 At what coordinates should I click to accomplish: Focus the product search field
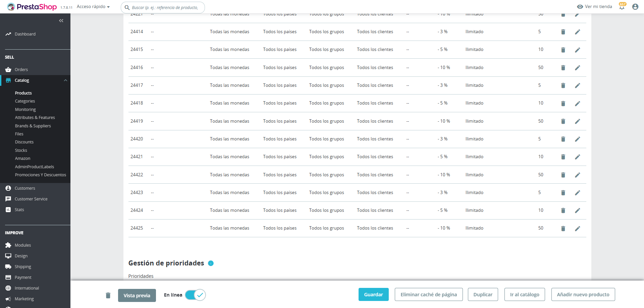point(163,7)
